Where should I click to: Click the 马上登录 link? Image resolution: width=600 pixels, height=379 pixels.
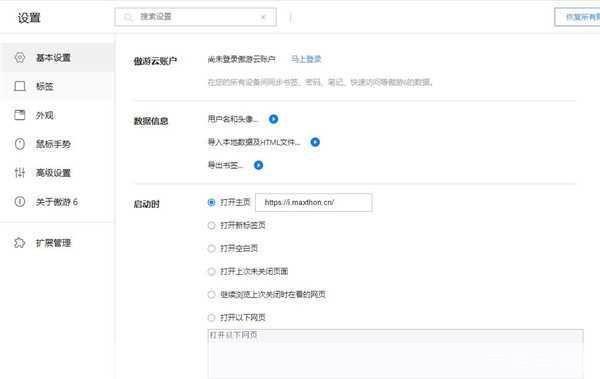(x=306, y=59)
